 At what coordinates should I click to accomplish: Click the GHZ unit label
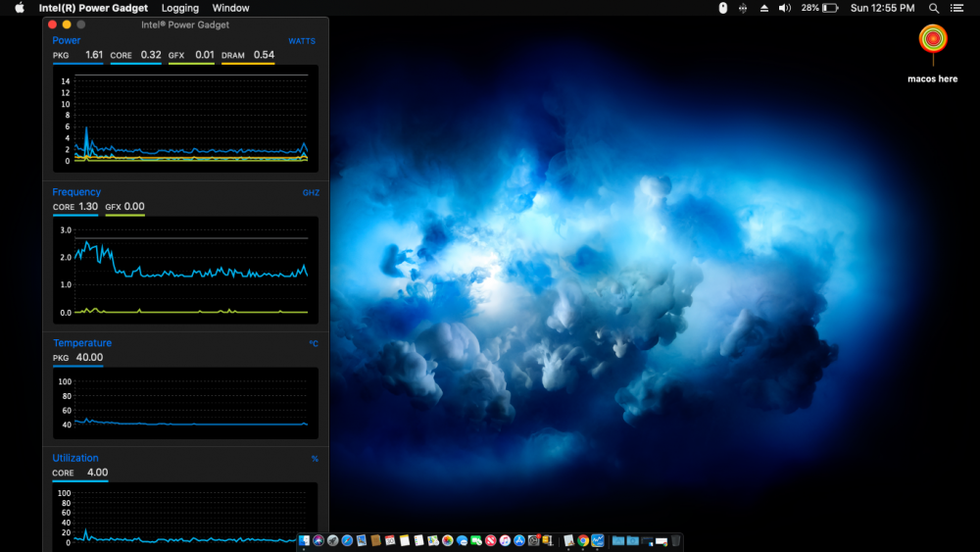click(x=311, y=192)
